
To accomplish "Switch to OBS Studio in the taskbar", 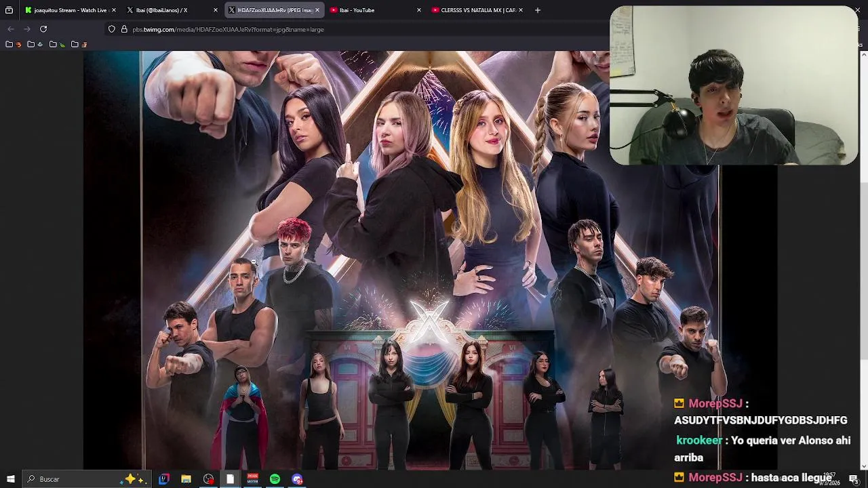I will [x=208, y=479].
